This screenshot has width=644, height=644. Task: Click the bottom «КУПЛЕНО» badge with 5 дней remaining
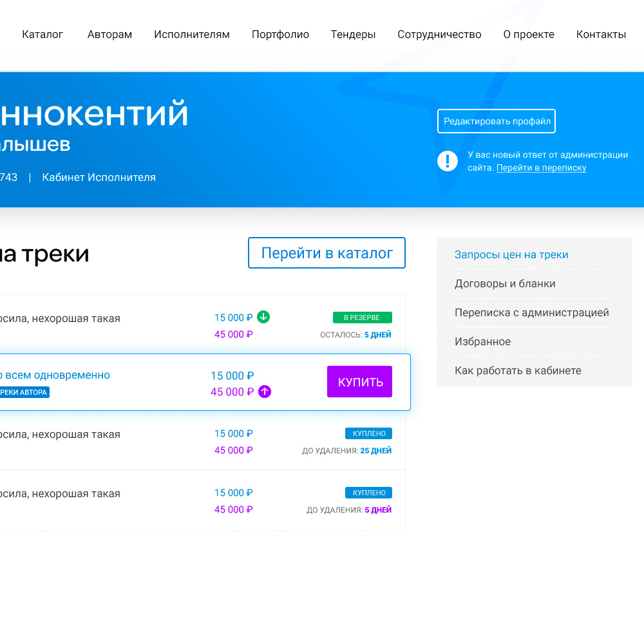368,492
